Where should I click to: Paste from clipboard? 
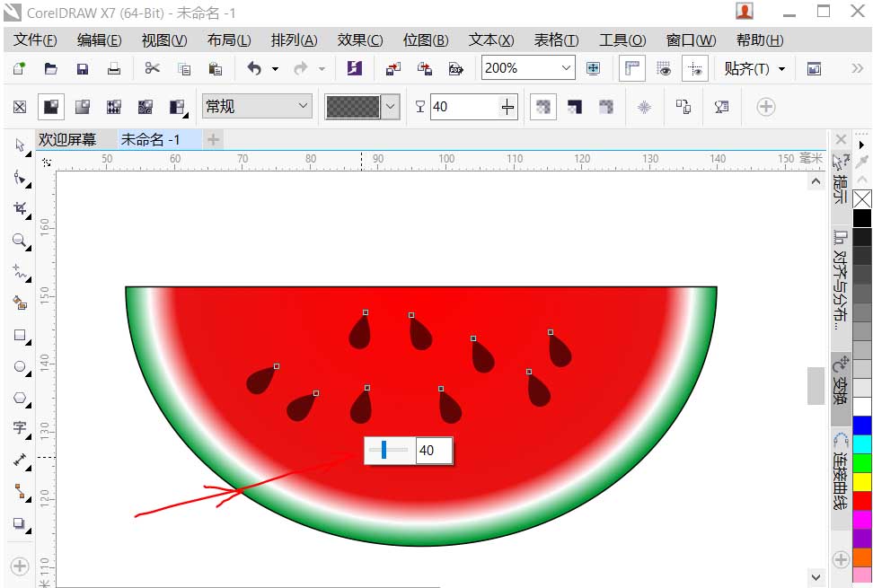(x=215, y=68)
